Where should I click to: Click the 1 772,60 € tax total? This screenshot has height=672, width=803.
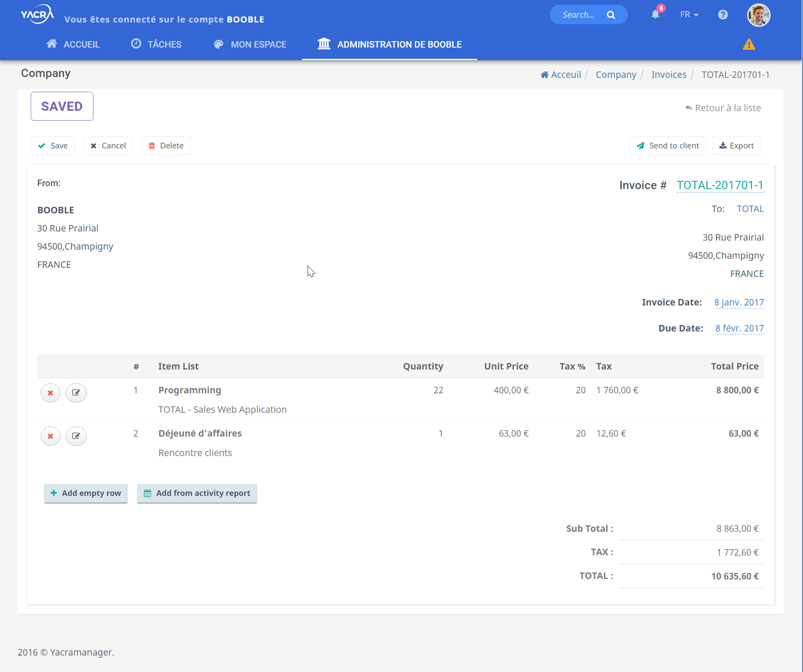[x=738, y=553]
